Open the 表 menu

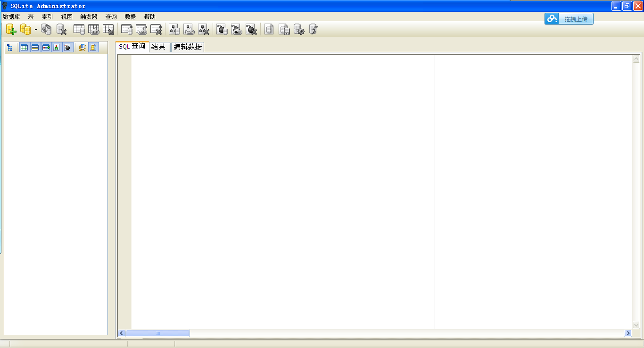pos(31,17)
